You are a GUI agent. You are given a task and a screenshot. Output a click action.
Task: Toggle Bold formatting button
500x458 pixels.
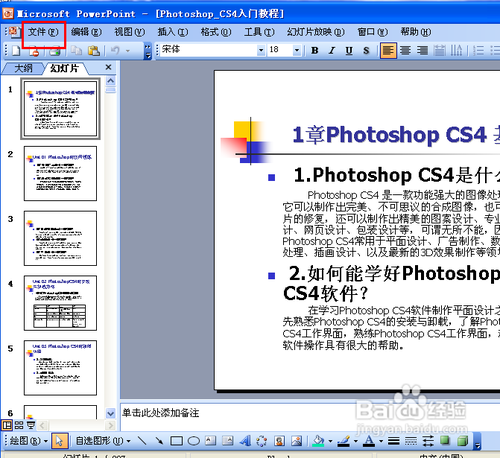[315, 51]
